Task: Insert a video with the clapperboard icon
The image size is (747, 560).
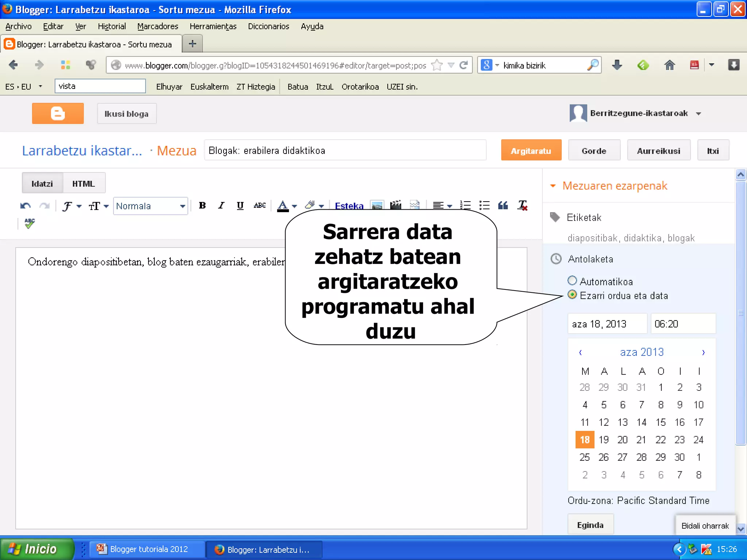Action: click(395, 205)
